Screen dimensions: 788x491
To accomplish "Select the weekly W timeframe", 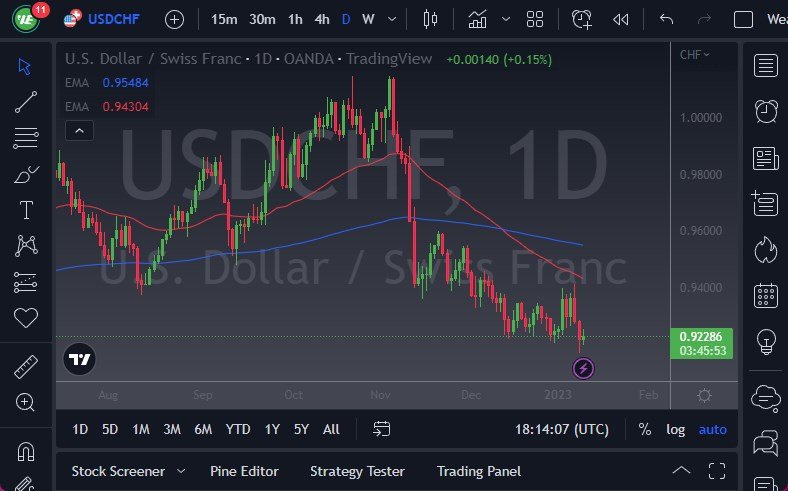I will [368, 20].
